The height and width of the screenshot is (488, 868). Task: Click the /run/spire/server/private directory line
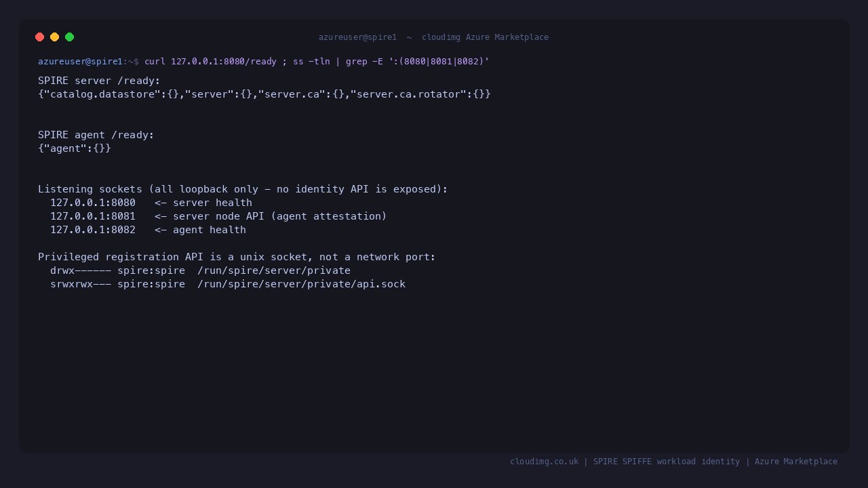pyautogui.click(x=200, y=270)
